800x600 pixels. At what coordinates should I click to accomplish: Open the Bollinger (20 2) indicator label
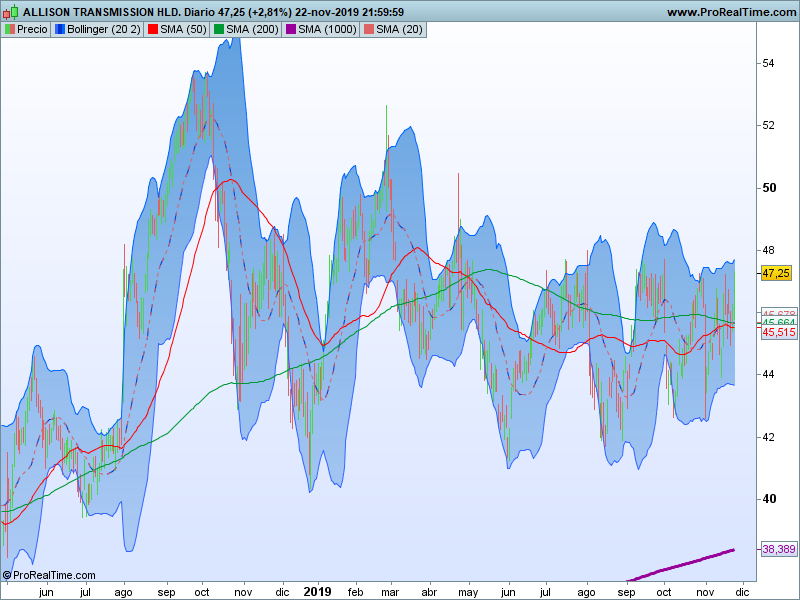click(x=104, y=30)
